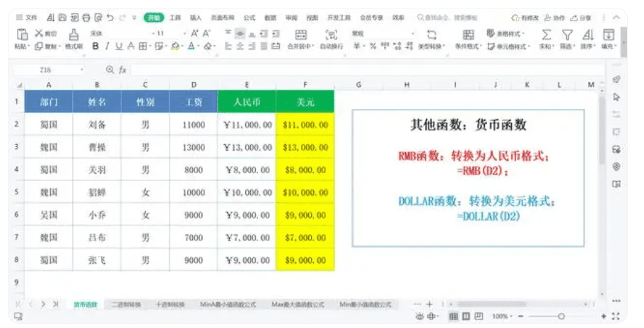This screenshot has height=328, width=644.
Task: Switch to the 二进制转换 sheet tab
Action: [x=125, y=305]
